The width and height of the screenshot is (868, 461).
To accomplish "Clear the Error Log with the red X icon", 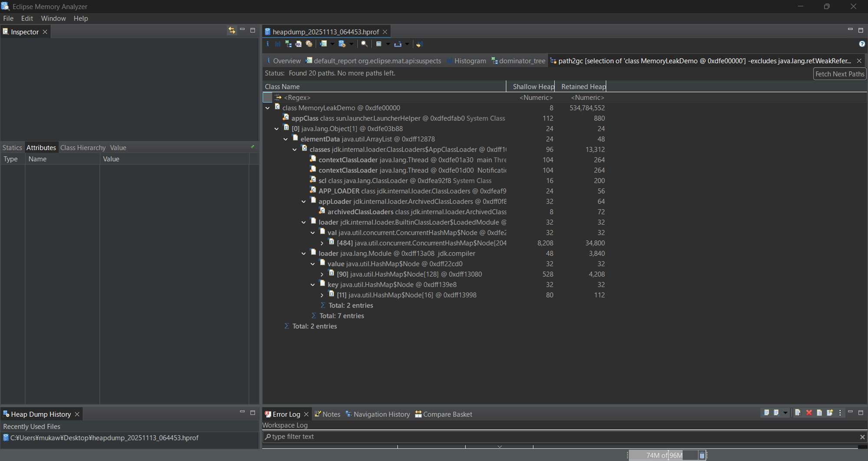I will [x=809, y=412].
